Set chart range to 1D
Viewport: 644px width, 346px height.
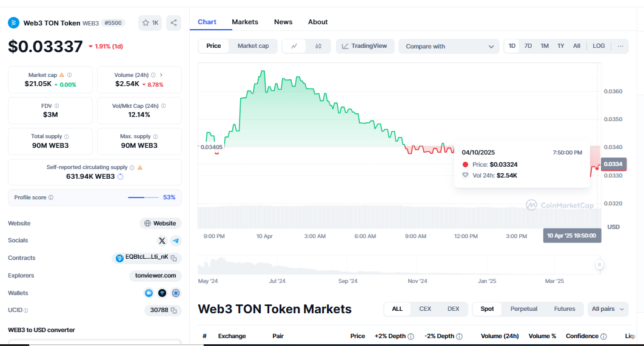tap(512, 46)
